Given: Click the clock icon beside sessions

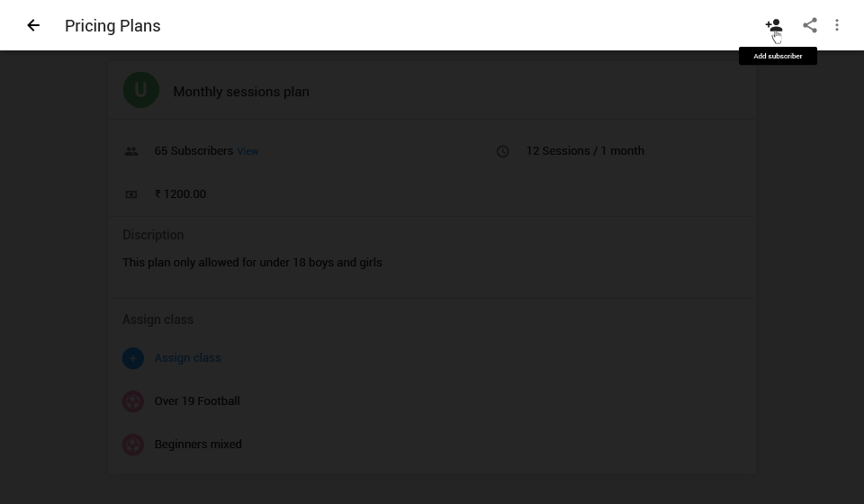Looking at the screenshot, I should [x=503, y=151].
